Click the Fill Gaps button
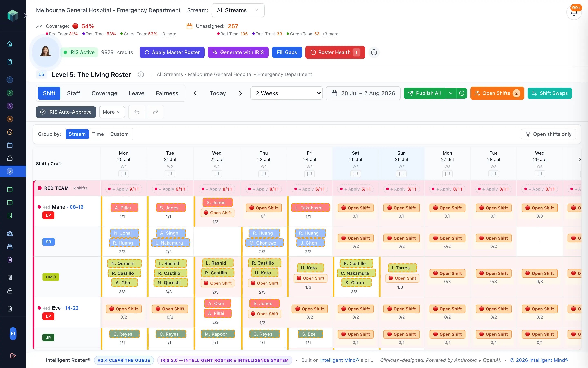Viewport: 588px width, 368px height. 287,52
